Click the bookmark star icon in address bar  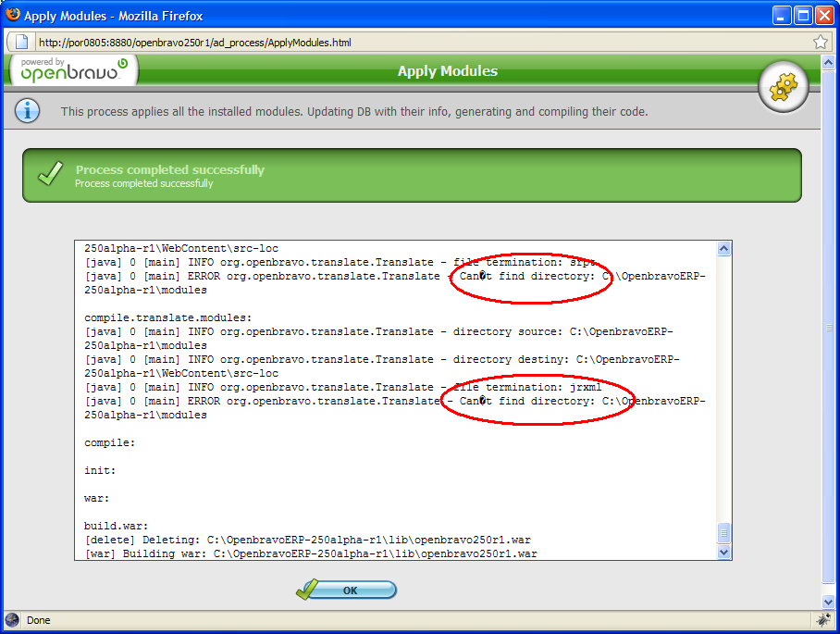point(821,42)
